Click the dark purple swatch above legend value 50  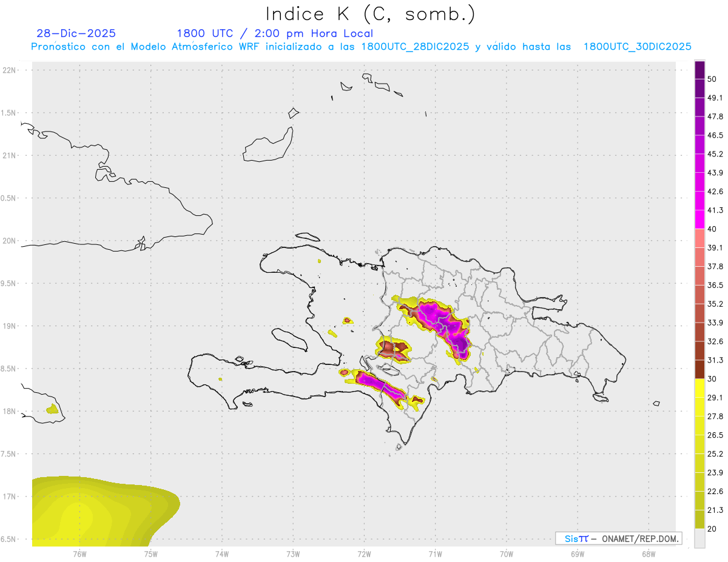click(x=700, y=70)
